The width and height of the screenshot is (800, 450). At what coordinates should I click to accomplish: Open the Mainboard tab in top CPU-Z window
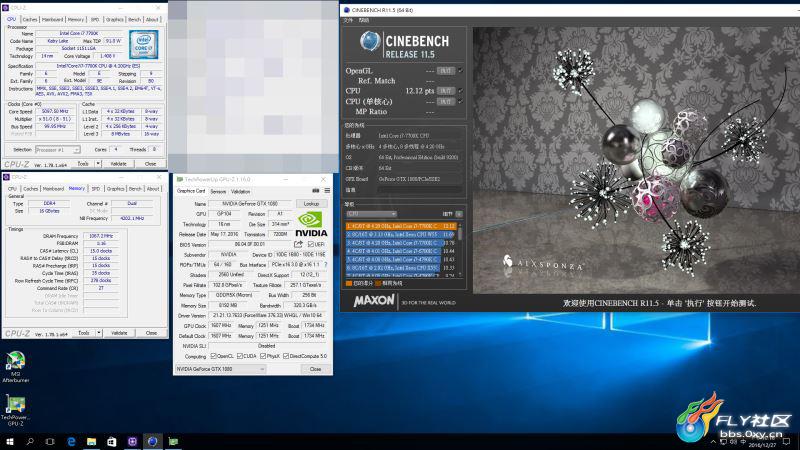click(53, 19)
